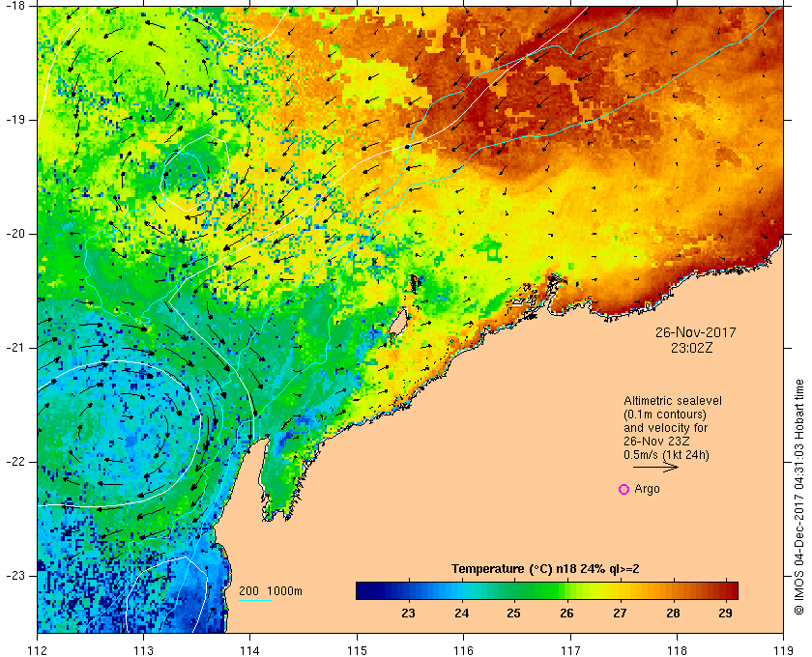Click the colorbar tick label '29'

coord(726,614)
